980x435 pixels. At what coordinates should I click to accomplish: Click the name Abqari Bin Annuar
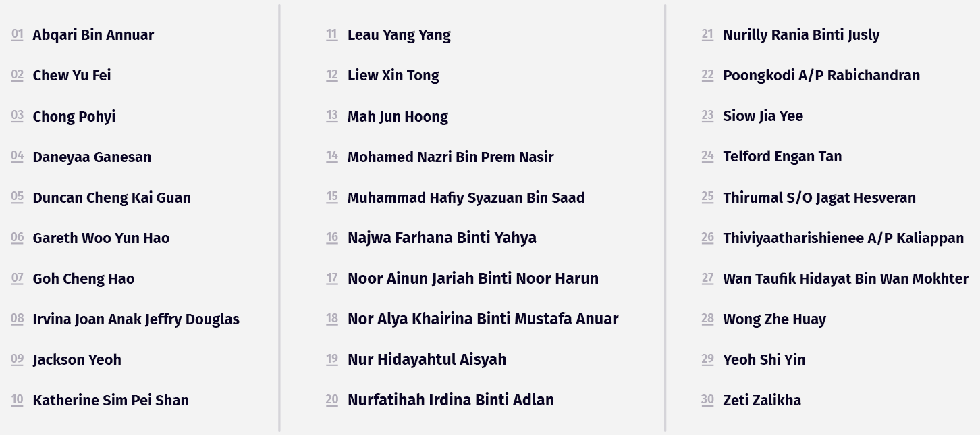click(93, 35)
